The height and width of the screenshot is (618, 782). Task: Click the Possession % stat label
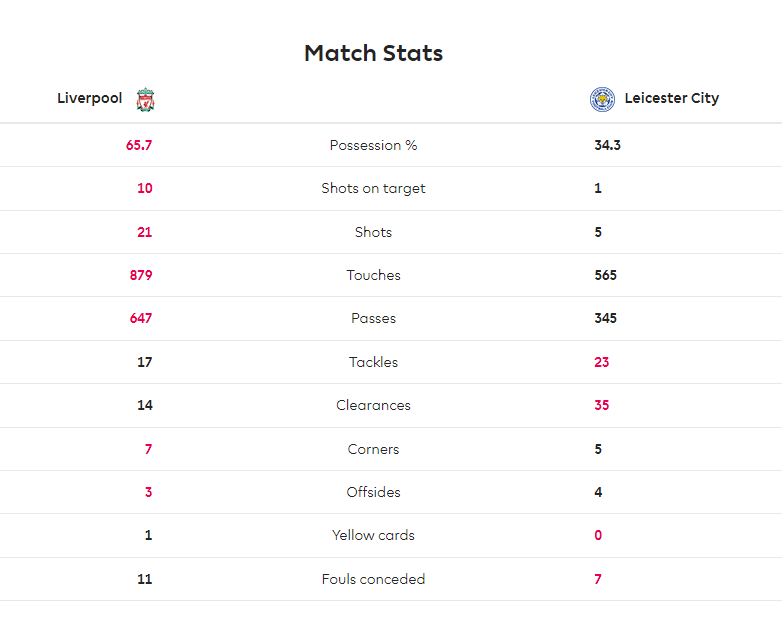[374, 145]
